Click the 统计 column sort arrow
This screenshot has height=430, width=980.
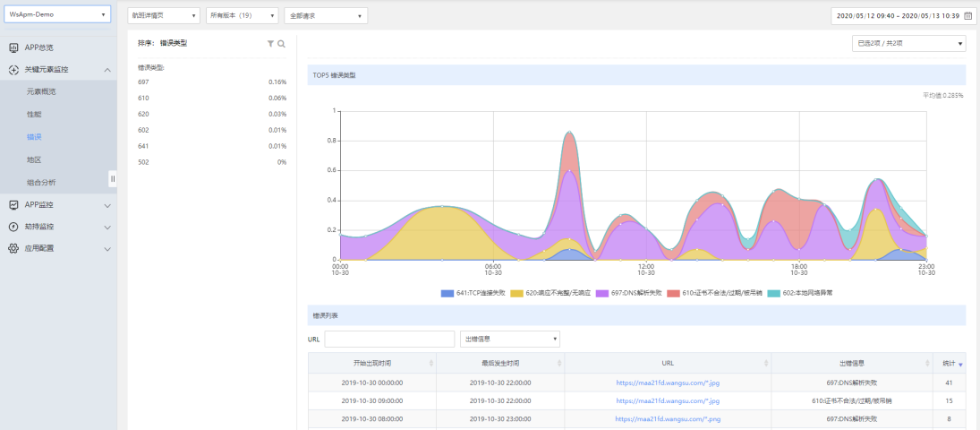[x=960, y=365]
